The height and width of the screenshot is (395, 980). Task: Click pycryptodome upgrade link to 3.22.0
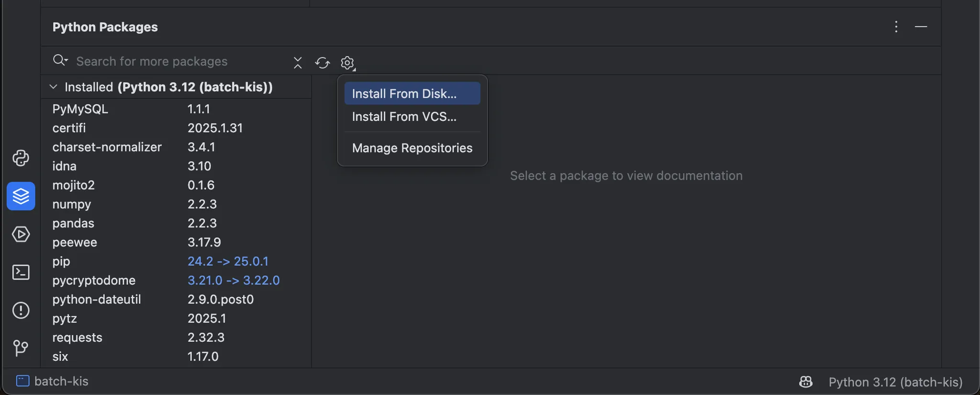tap(234, 281)
